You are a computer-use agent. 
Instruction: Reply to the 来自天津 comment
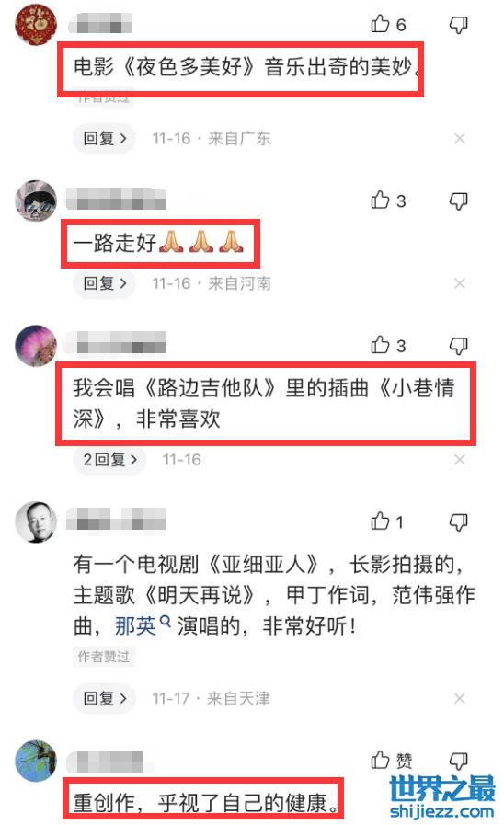pyautogui.click(x=105, y=698)
